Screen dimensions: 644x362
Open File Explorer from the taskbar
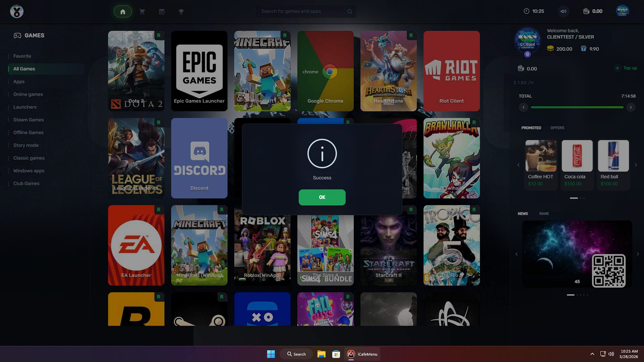[321, 354]
